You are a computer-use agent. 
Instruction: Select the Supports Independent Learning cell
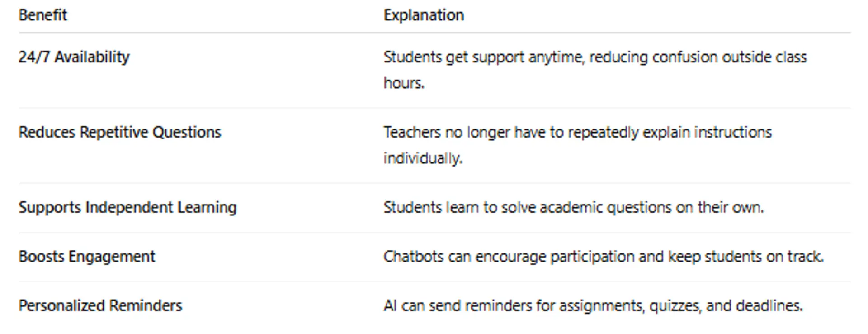tap(127, 207)
